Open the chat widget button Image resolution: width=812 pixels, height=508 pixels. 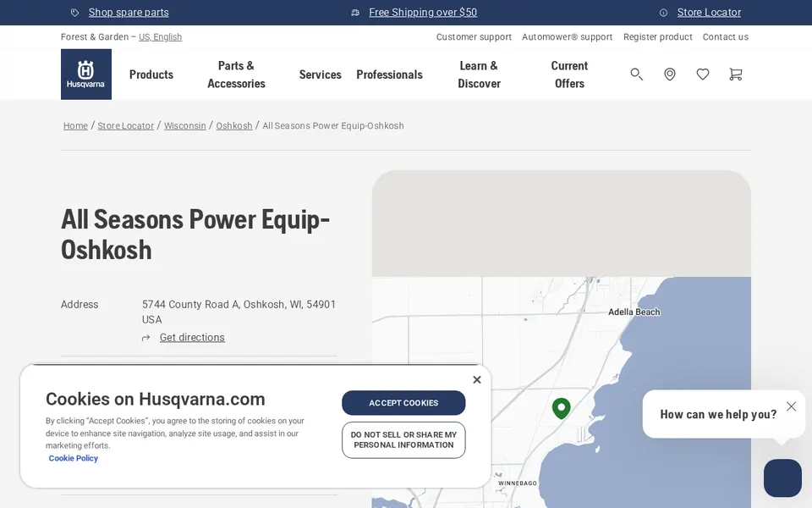[782, 478]
